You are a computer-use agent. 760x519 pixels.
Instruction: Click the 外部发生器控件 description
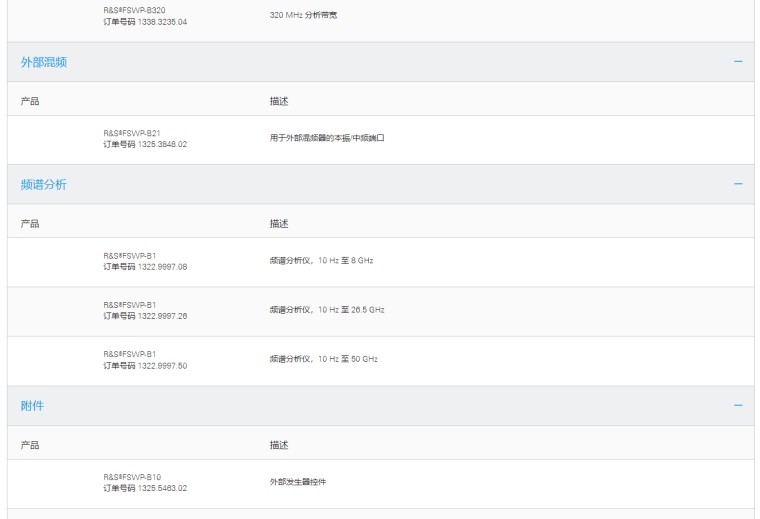(x=298, y=482)
